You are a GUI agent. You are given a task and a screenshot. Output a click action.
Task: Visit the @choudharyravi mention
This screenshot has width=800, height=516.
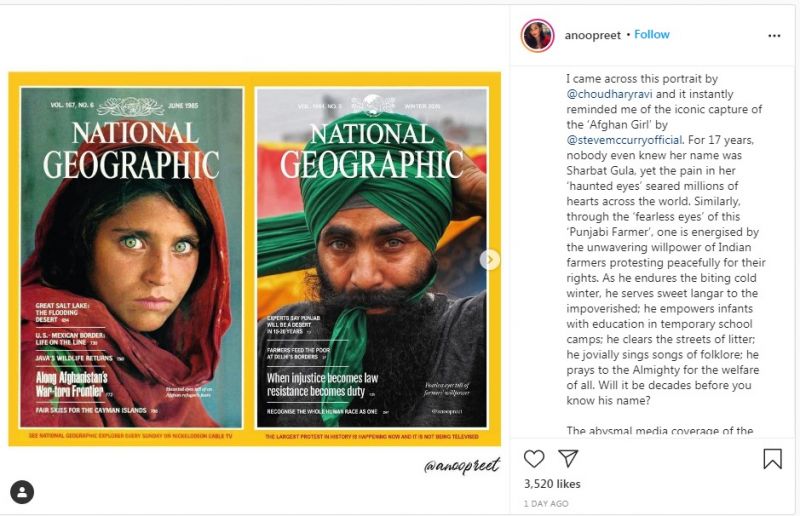(x=609, y=93)
